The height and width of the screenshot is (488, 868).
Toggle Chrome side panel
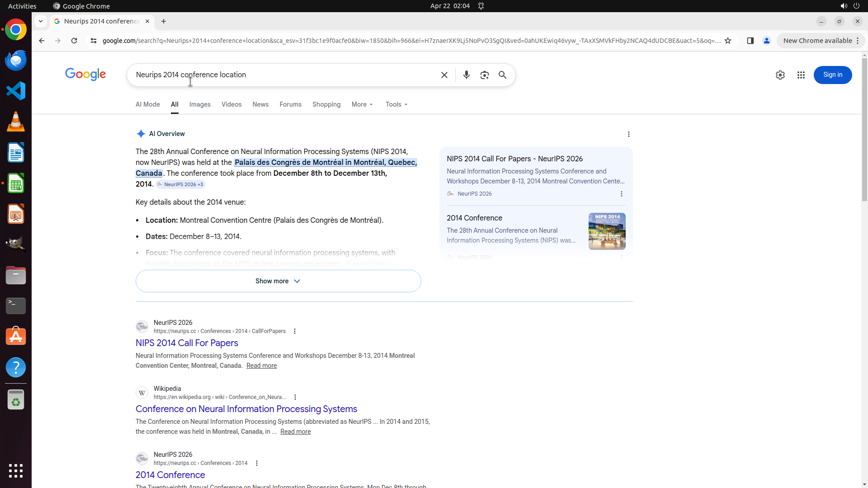tap(750, 41)
